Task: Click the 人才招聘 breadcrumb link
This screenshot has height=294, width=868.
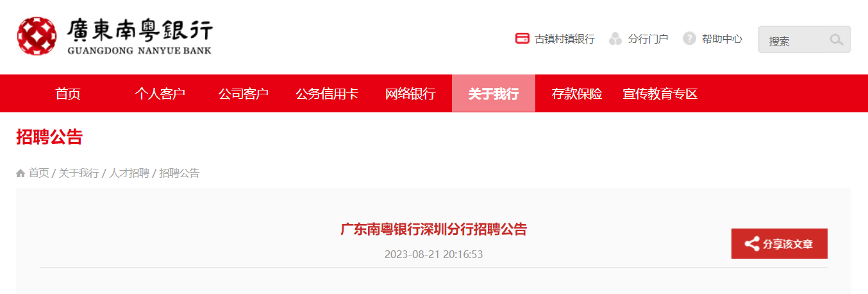Action: pyautogui.click(x=129, y=173)
